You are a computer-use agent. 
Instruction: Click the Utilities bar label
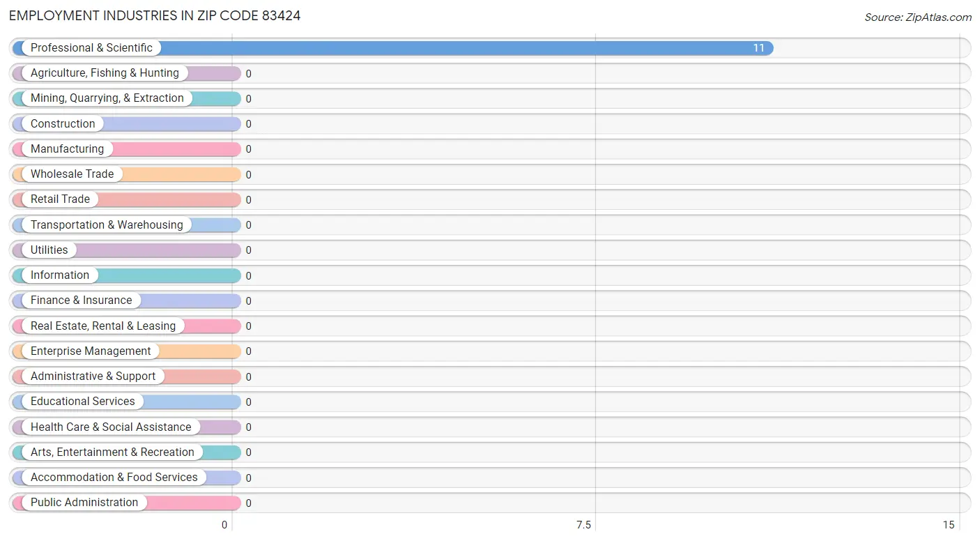click(49, 250)
